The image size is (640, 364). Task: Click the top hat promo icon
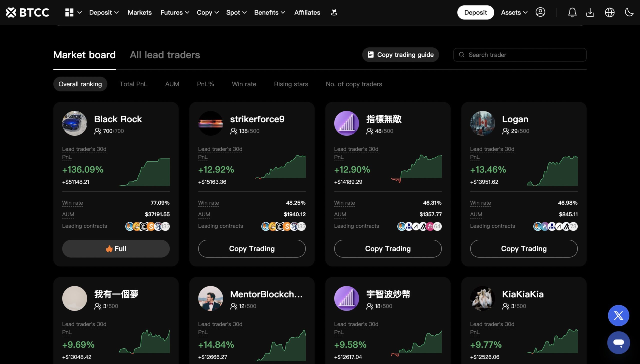(x=334, y=12)
